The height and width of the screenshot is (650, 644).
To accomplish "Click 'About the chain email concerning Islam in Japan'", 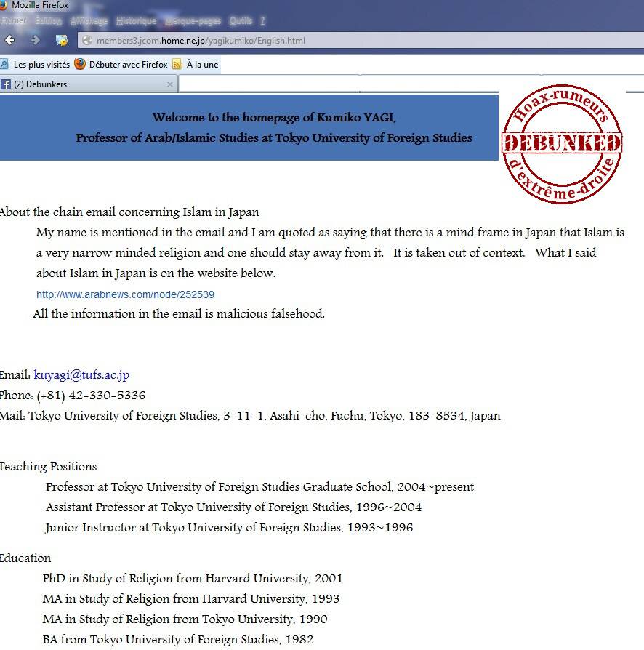I will point(129,212).
